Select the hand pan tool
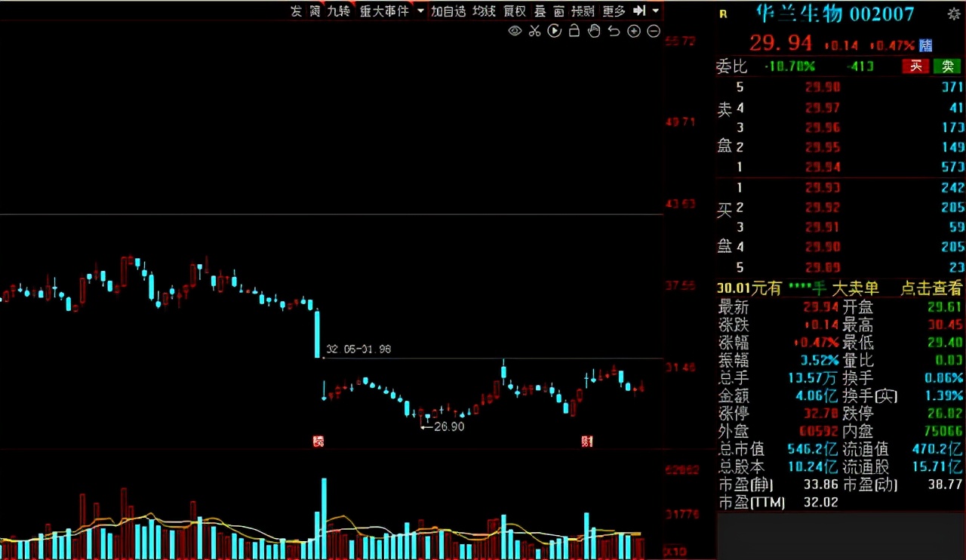Viewport: 966px width, 560px height. click(594, 31)
